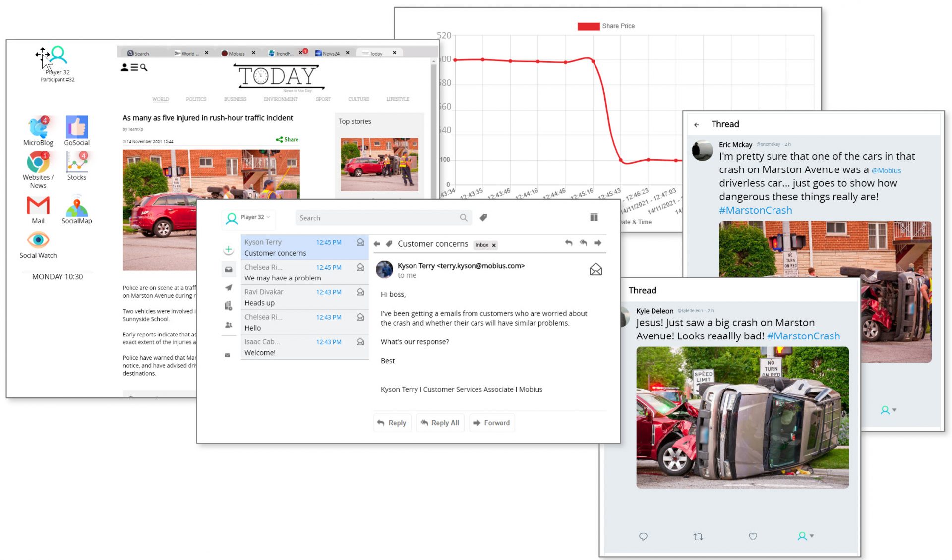Click the Reply All button
Image resolution: width=952 pixels, height=560 pixels.
pyautogui.click(x=440, y=423)
